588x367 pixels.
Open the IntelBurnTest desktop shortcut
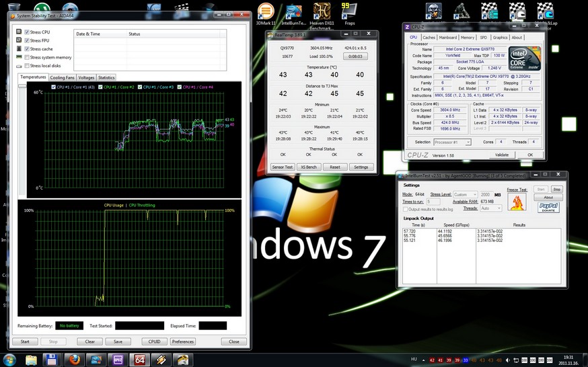tap(294, 15)
